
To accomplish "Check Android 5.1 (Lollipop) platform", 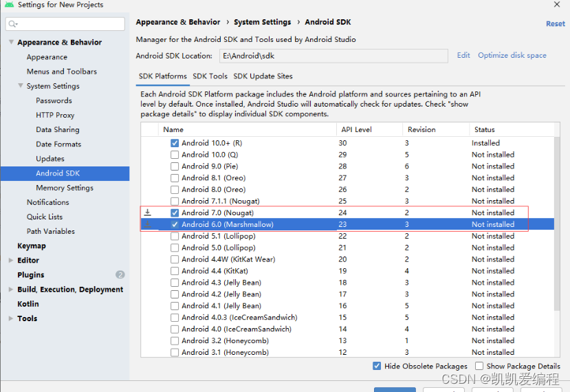I will click(175, 236).
